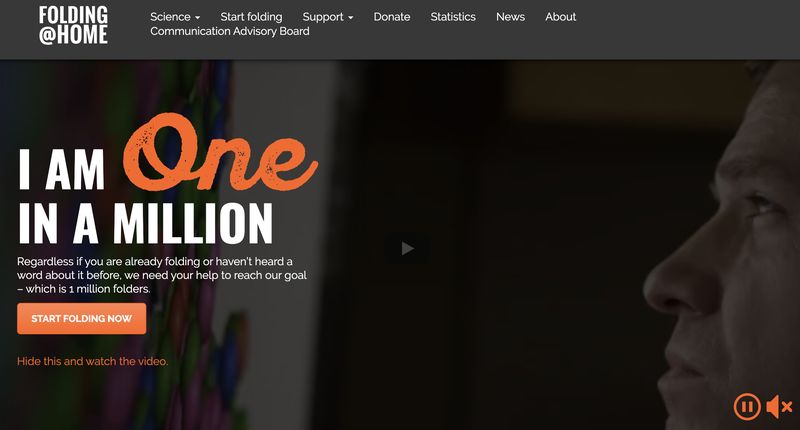Click the 'IN A MILLION' headline
This screenshot has height=430, width=800.
click(x=145, y=223)
